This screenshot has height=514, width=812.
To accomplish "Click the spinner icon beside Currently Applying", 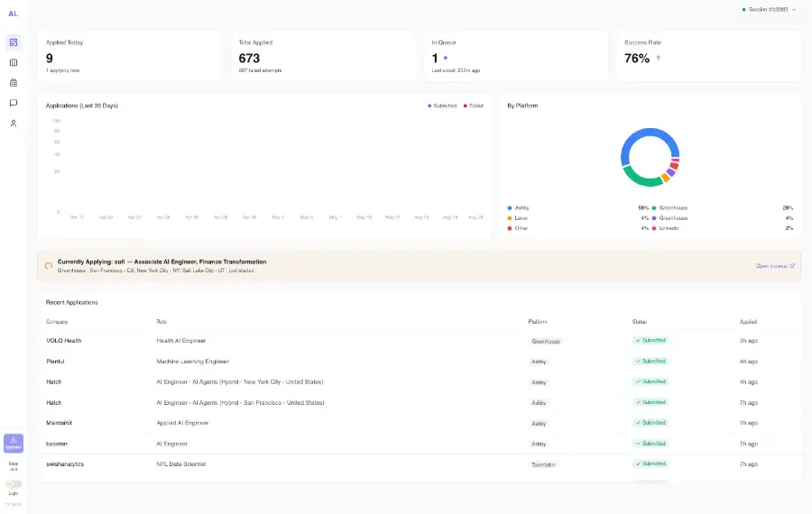I will tap(48, 265).
